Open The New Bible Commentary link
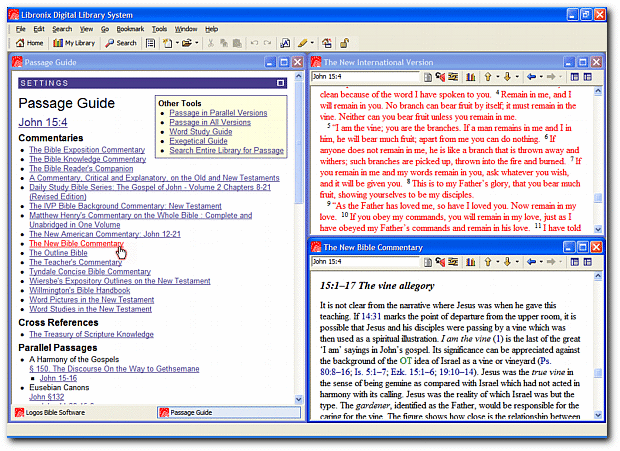 [76, 243]
